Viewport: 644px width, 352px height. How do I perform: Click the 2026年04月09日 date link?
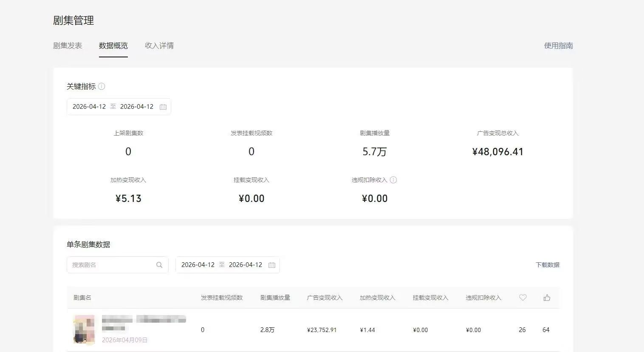coord(125,340)
